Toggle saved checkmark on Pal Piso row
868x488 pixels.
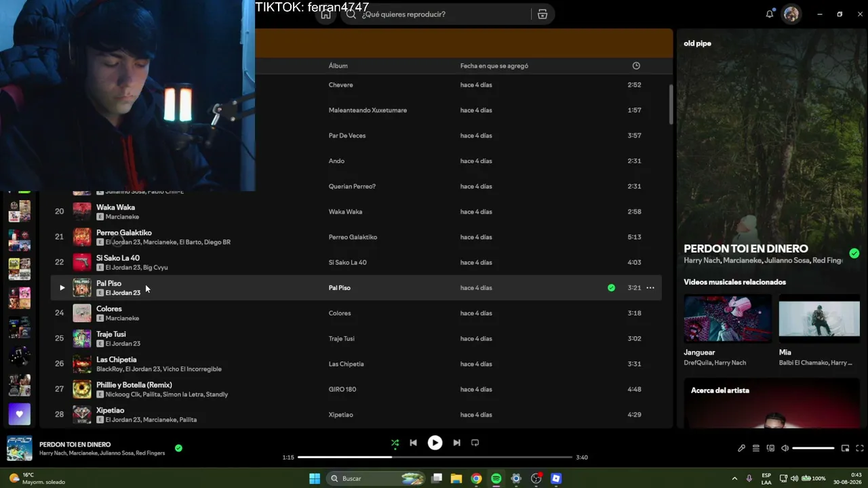point(611,288)
